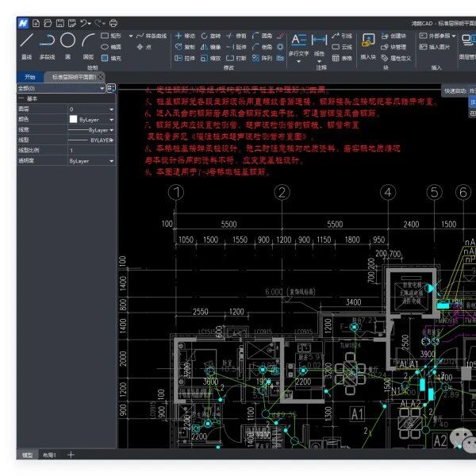Click the Move (移动) tool

click(x=184, y=36)
